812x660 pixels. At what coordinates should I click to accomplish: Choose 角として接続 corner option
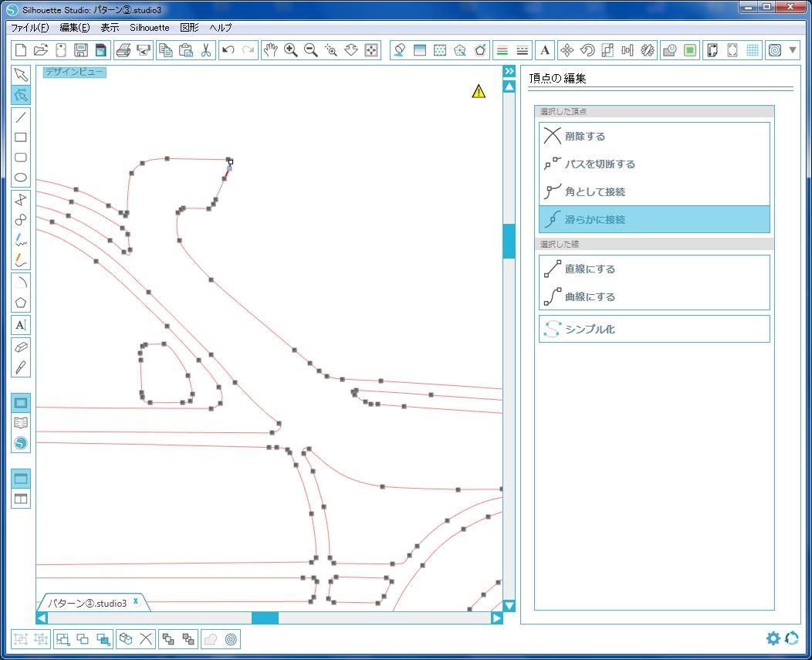coord(654,191)
